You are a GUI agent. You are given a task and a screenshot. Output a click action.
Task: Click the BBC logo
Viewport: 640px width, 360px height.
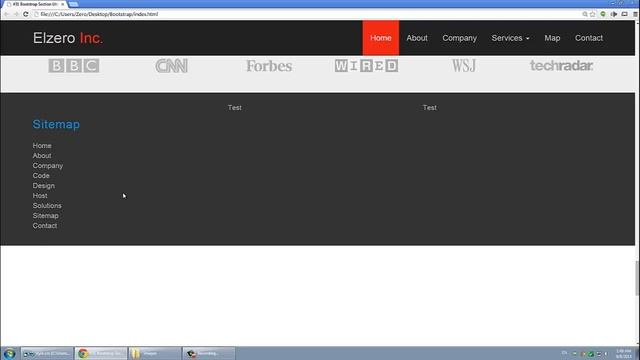tap(74, 66)
